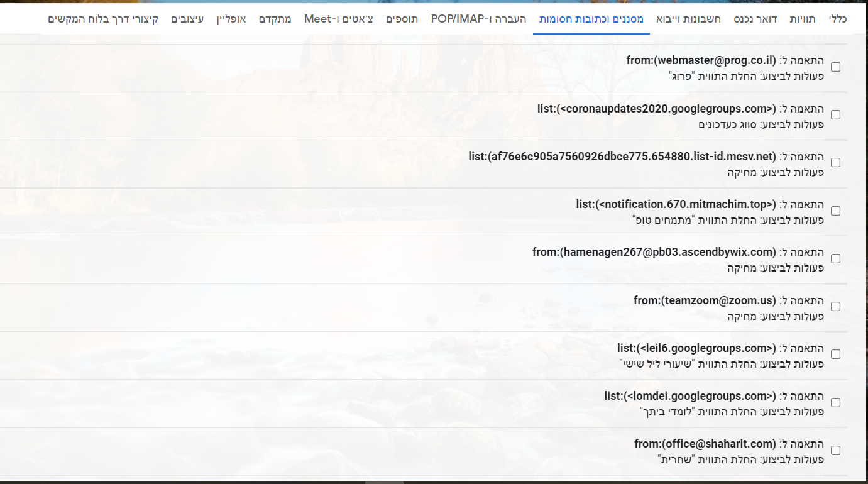Click the action line applying label "שיעורי ליל שישי"

click(722, 363)
